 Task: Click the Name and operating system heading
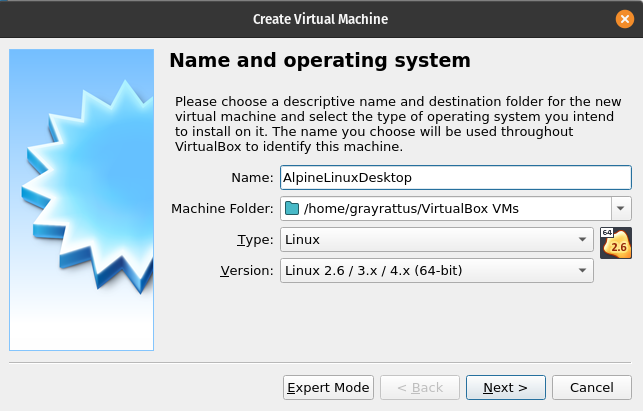pyautogui.click(x=320, y=61)
